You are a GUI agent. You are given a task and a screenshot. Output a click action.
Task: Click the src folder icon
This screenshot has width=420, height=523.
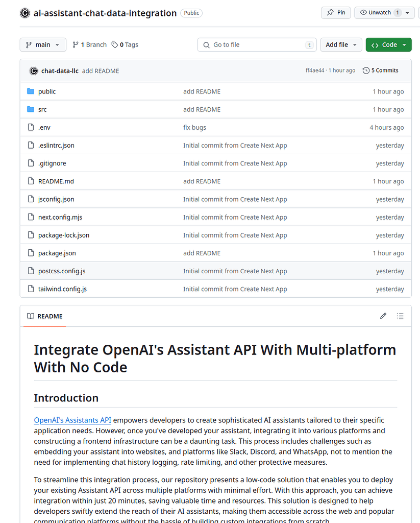pyautogui.click(x=30, y=109)
